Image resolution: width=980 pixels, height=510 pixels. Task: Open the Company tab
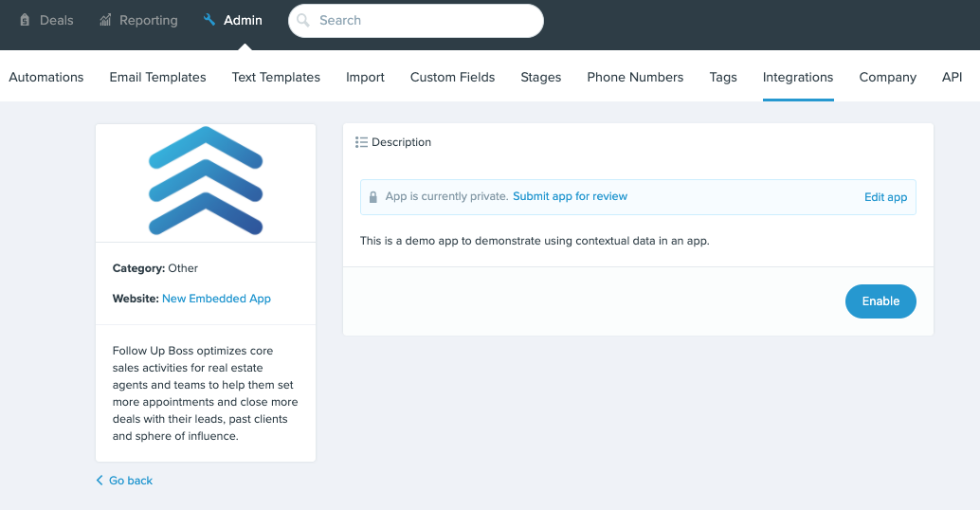(x=887, y=77)
